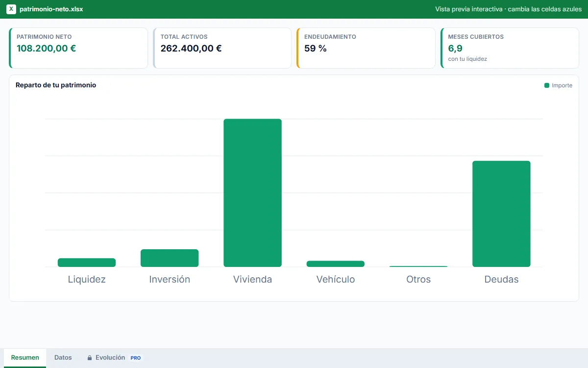Select the Deudas axis label
Image resolution: width=588 pixels, height=368 pixels.
[x=501, y=279]
